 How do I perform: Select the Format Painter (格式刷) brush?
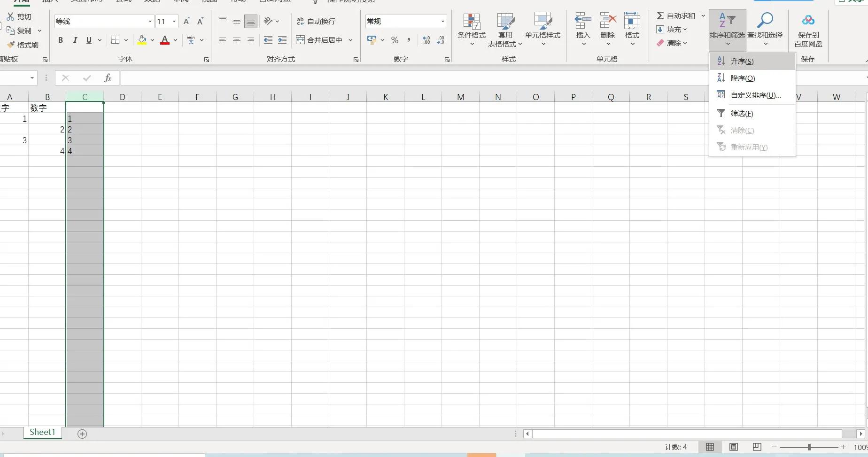coord(10,45)
